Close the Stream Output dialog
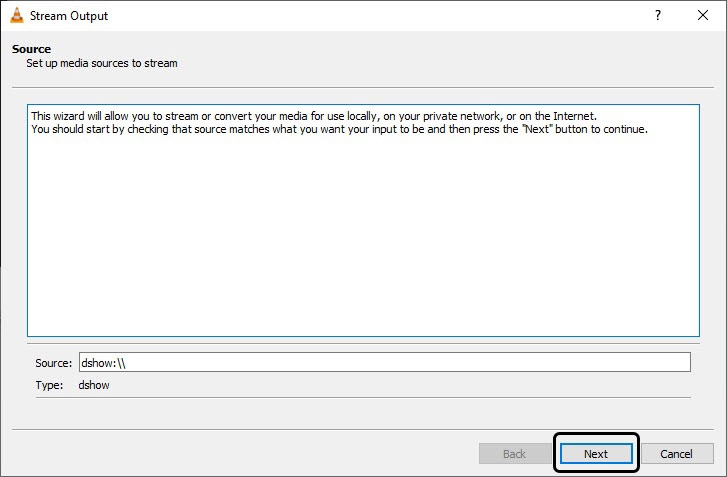 coord(703,16)
